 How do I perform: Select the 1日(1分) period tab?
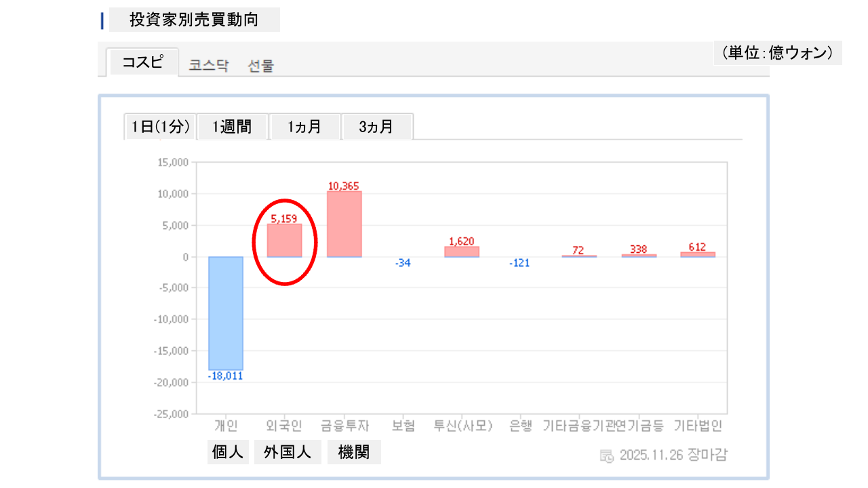click(x=160, y=127)
